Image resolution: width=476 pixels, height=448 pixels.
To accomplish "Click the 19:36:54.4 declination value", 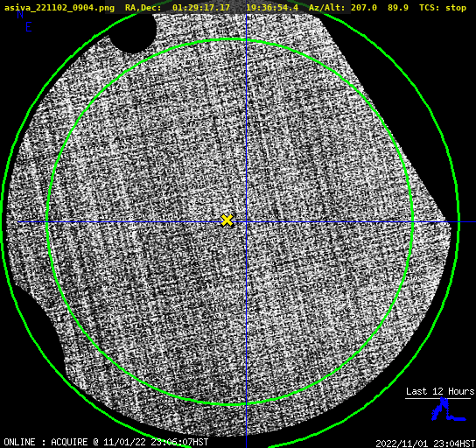I will click(272, 7).
